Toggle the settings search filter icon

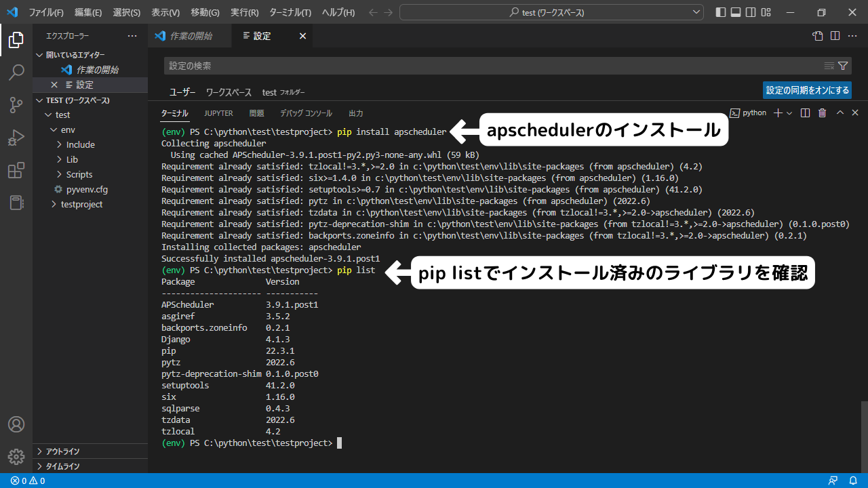click(x=843, y=66)
